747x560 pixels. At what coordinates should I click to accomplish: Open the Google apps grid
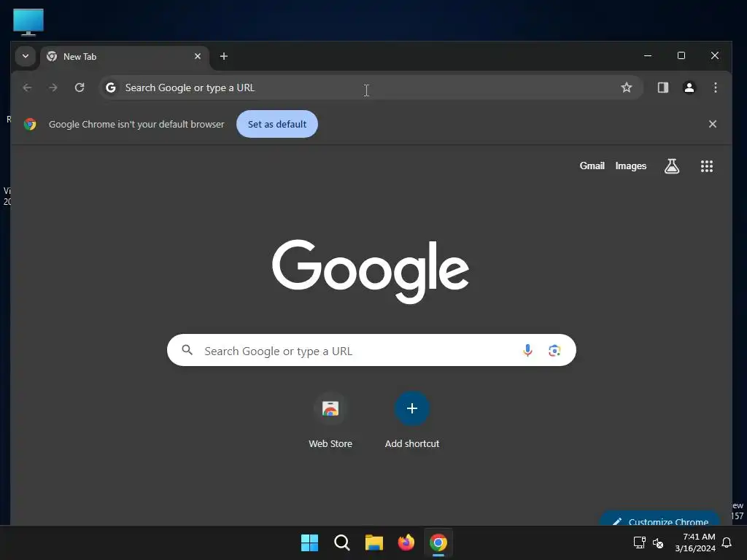point(706,166)
